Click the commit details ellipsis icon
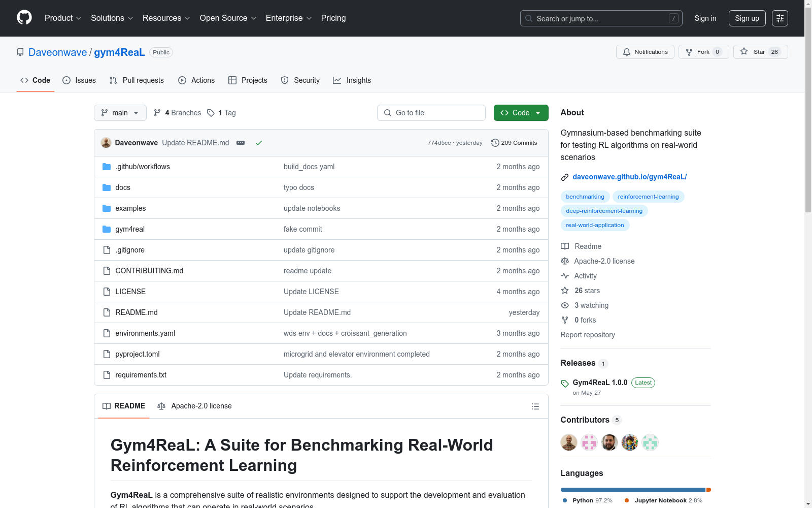Viewport: 812px width, 508px height. pos(241,143)
